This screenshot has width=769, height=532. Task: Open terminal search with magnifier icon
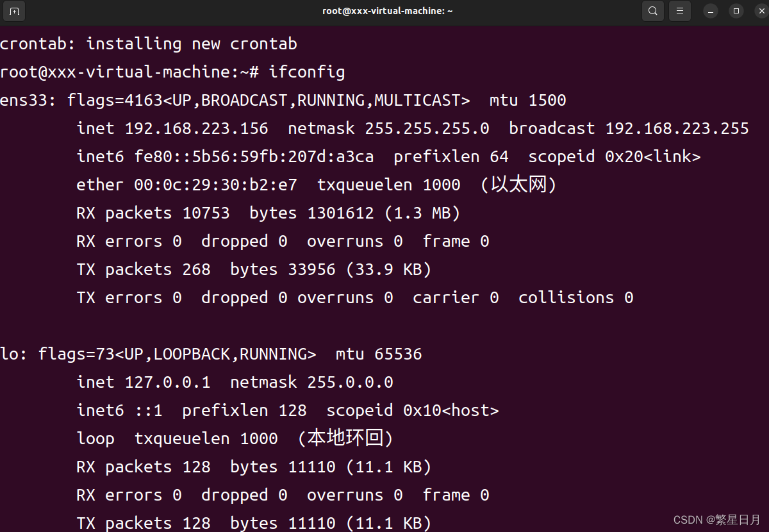[652, 11]
